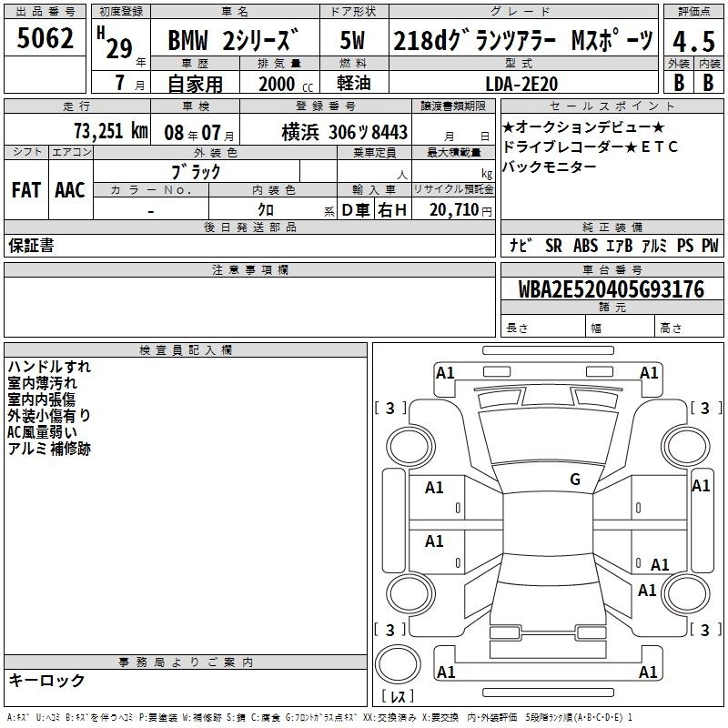This screenshot has width=728, height=728.
Task: Click the G mark on the windshield diagram
Action: (574, 480)
